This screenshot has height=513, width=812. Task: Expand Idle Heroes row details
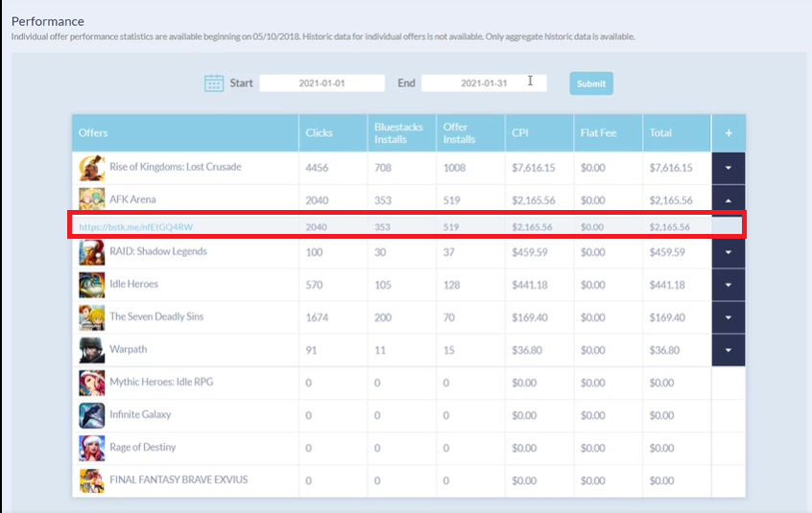[x=728, y=285]
